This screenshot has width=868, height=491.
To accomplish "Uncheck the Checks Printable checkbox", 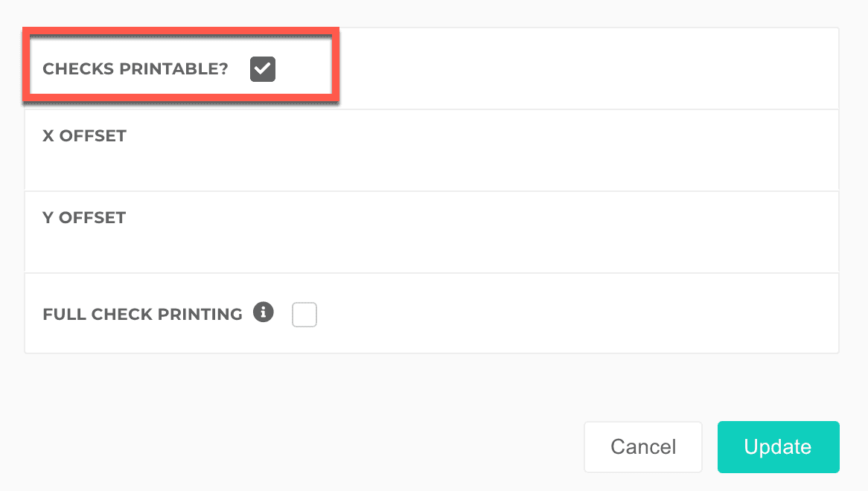I will pos(263,69).
